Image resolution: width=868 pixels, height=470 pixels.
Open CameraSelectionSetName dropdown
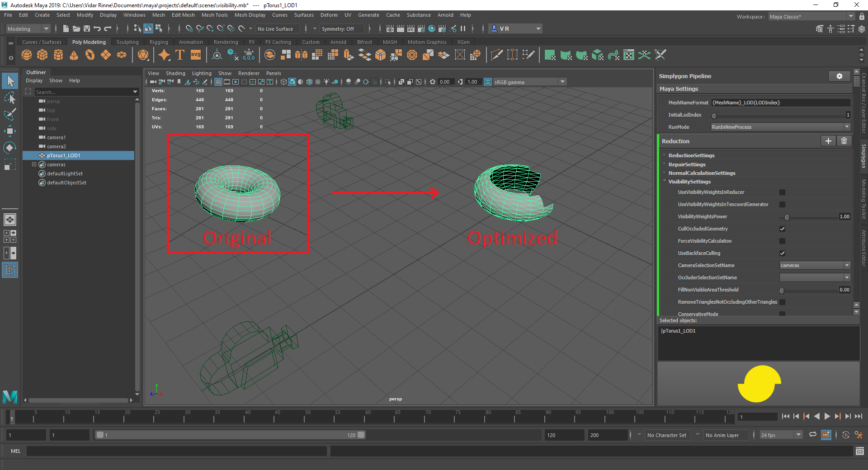[x=815, y=265]
